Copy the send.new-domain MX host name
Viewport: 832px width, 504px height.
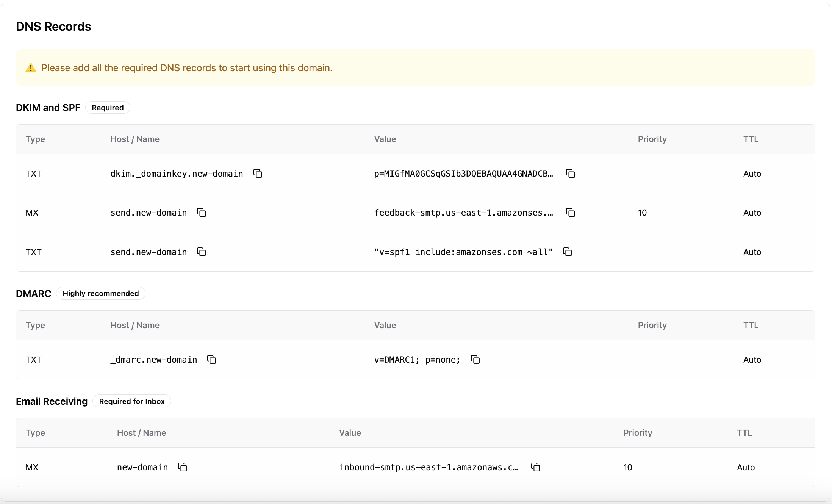(x=201, y=213)
